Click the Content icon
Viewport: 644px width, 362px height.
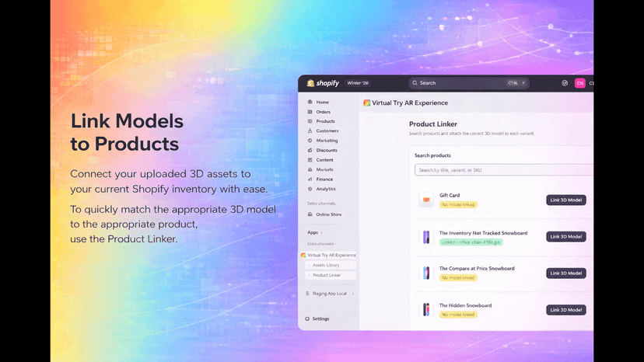[x=310, y=160]
